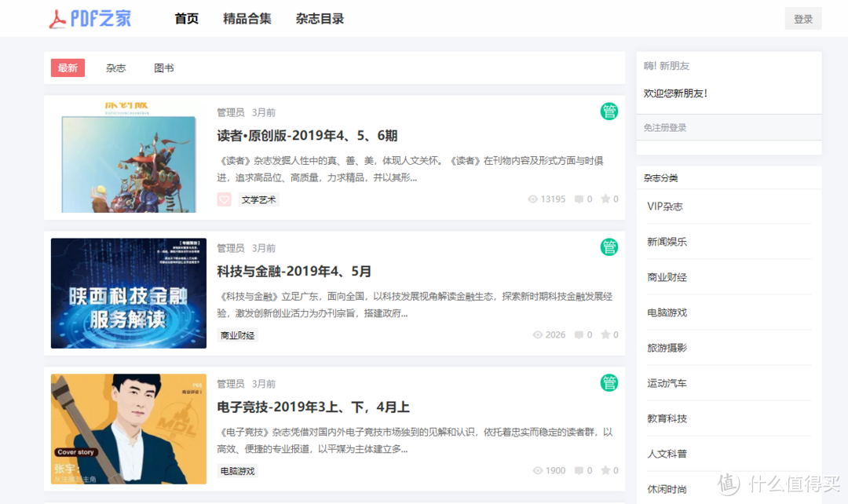
Task: Click the star icon on 科技与金融 post
Action: 605,334
